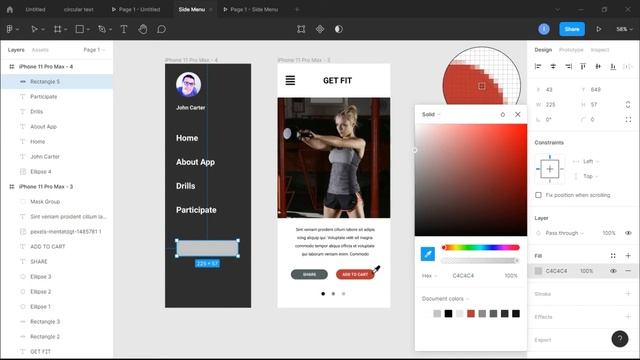Viewport: 640px width, 360px height.
Task: Click the Edit object icon in toolbar
Action: [x=301, y=29]
